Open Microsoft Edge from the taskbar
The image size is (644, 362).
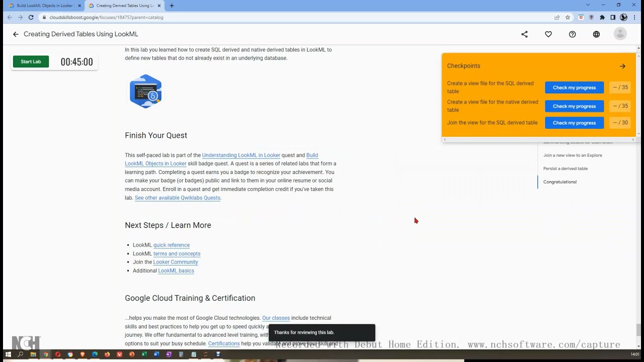(x=95, y=354)
